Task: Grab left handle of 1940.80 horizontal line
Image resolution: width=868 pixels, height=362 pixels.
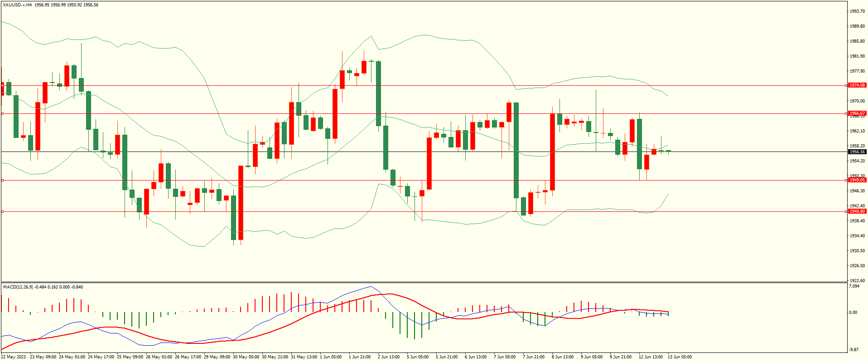Action: [2, 211]
